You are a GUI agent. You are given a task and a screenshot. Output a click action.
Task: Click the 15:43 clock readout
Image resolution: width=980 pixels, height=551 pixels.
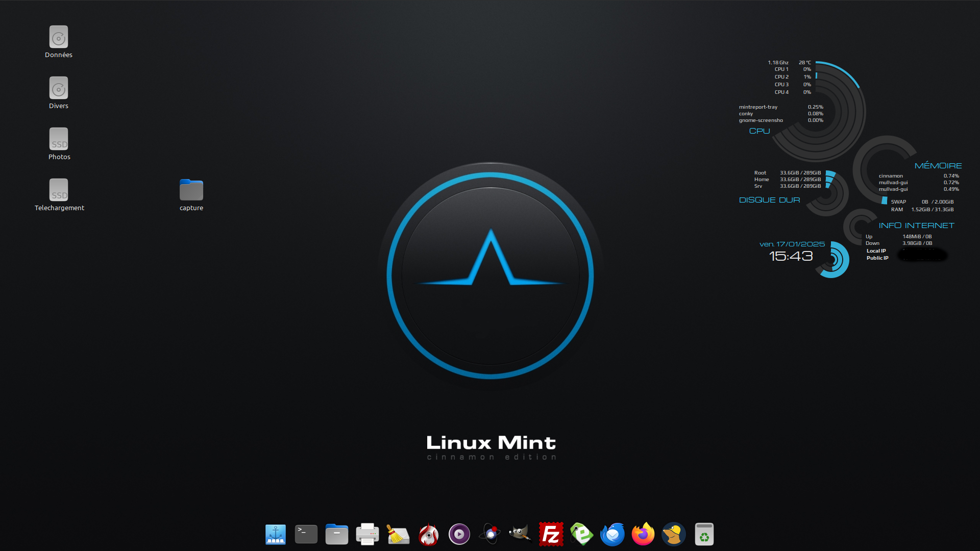(x=791, y=256)
